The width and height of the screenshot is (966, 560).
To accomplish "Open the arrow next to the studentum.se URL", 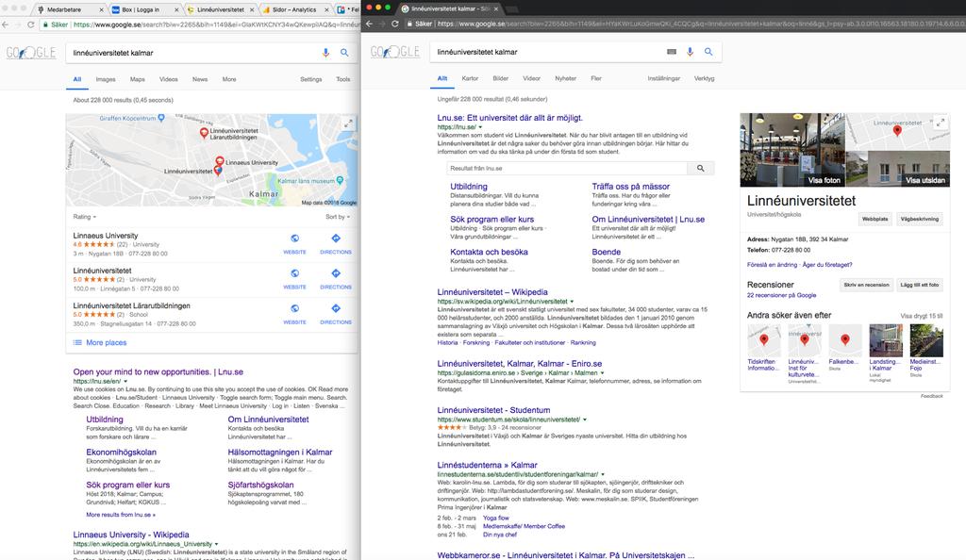I will click(585, 420).
